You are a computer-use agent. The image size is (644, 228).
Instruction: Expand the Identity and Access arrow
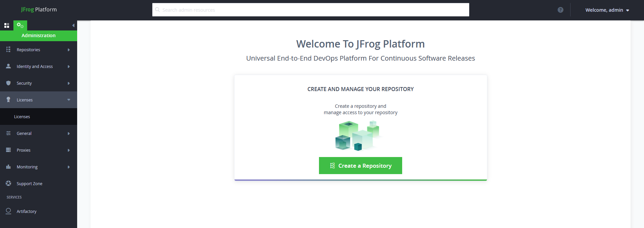coord(69,67)
